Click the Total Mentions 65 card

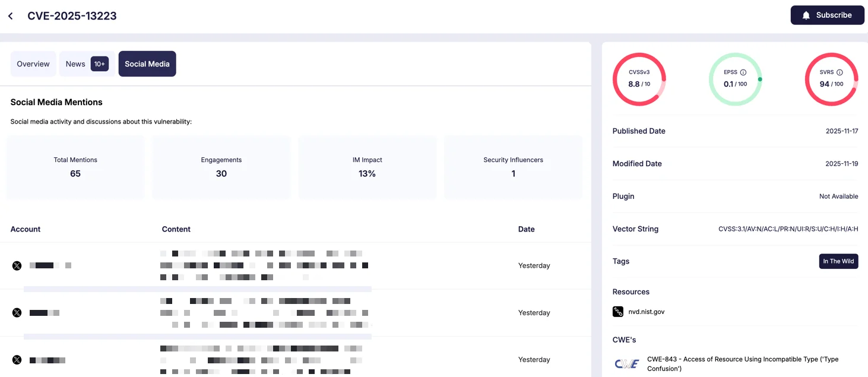coord(75,167)
